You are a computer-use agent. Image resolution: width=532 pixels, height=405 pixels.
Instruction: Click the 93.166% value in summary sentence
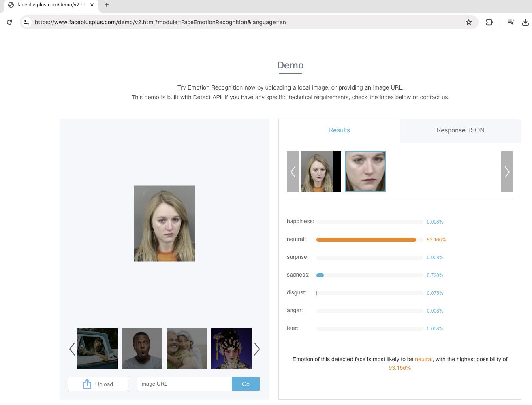(400, 368)
